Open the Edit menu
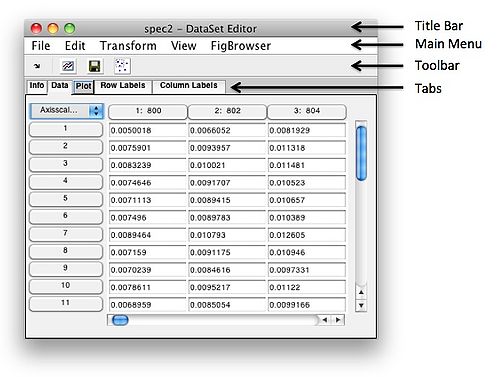Screen dimensions: 500x377 coord(75,46)
